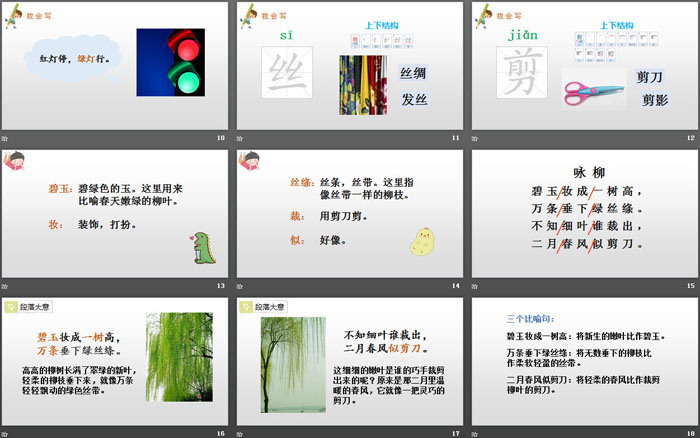The image size is (700, 438).
Task: Click slide number 12 label
Action: coord(691,138)
